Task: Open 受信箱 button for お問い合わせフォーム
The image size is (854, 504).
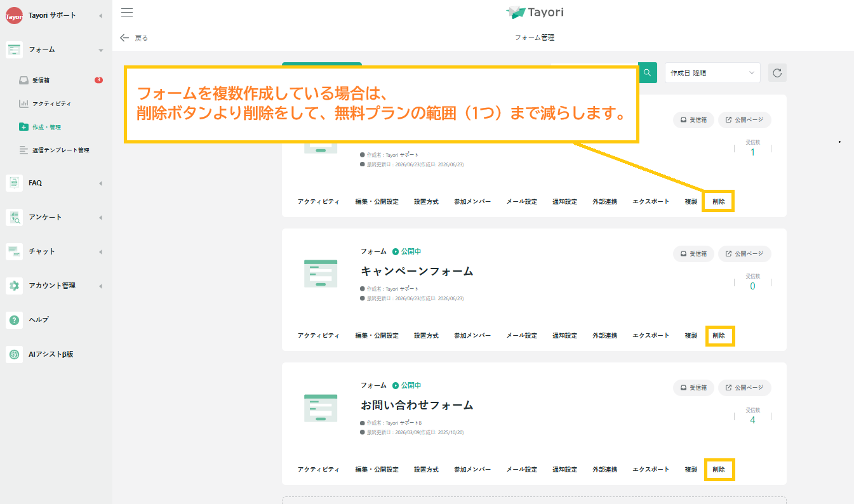Action: [693, 388]
